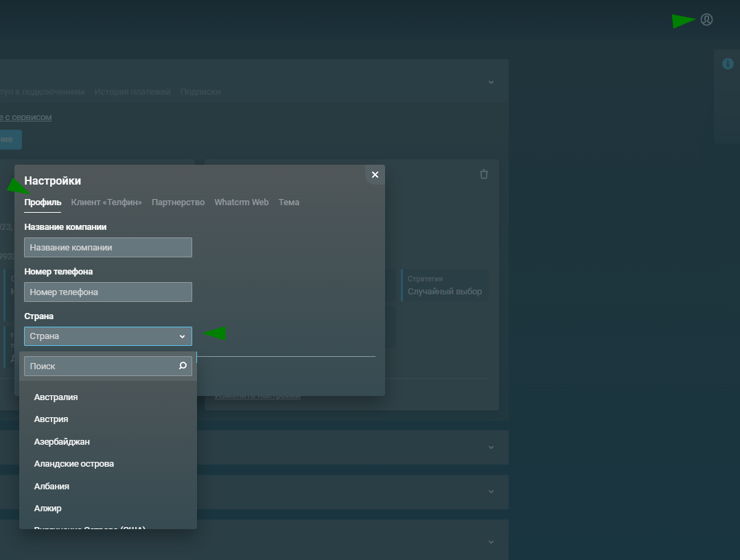Screen dimensions: 740x560
Task: Select the Тема tab
Action: 289,202
